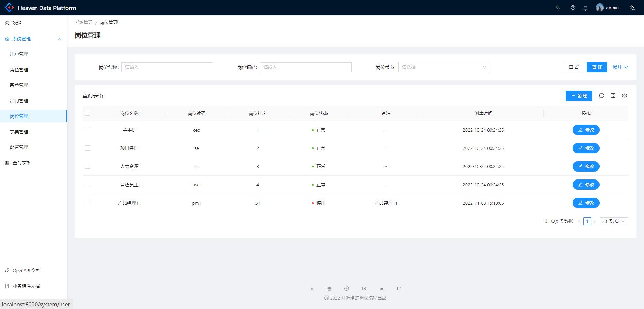Check the box for the 人力资源 row
The image size is (644, 309).
click(88, 166)
